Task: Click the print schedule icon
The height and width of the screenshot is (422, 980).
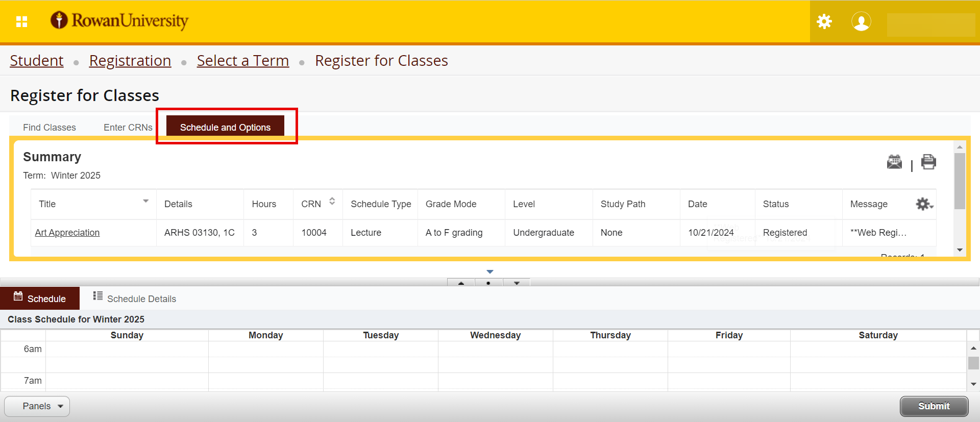Action: 928,162
